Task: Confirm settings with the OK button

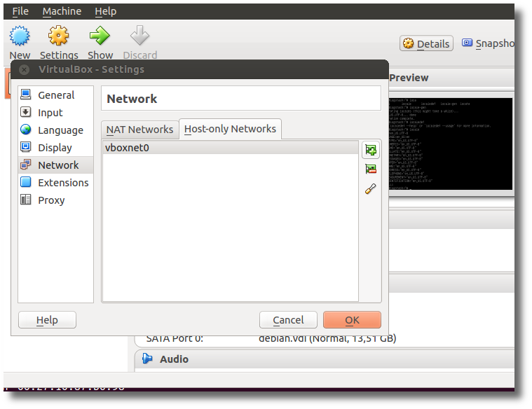Action: 352,320
